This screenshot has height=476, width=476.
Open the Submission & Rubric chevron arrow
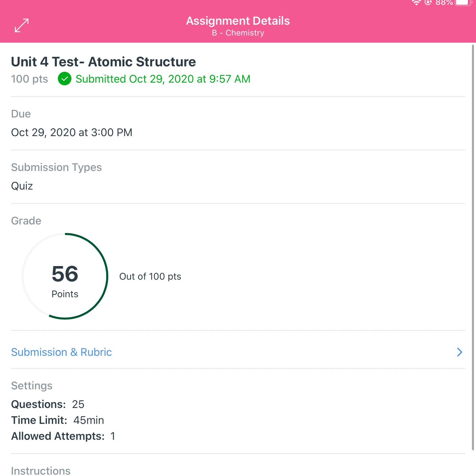(x=459, y=352)
